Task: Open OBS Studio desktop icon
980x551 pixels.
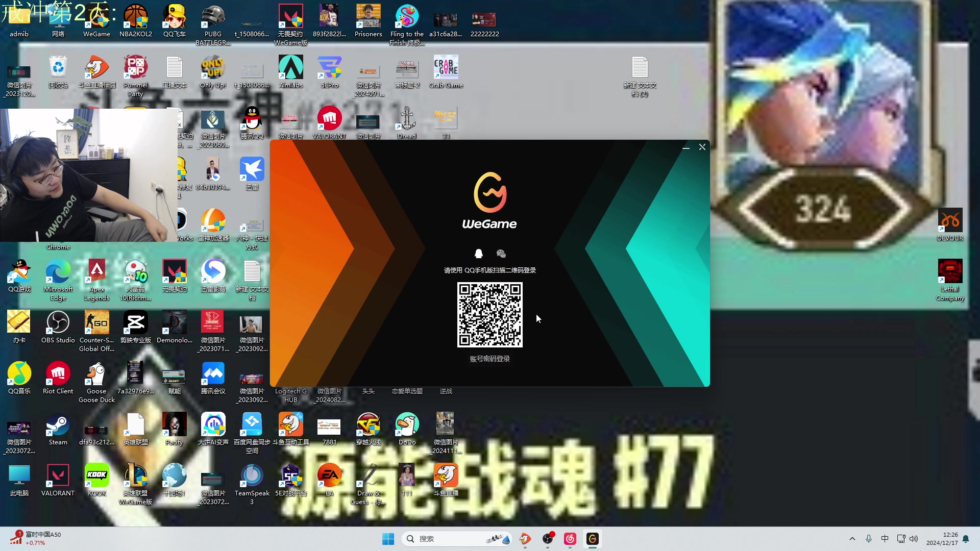Action: click(58, 328)
